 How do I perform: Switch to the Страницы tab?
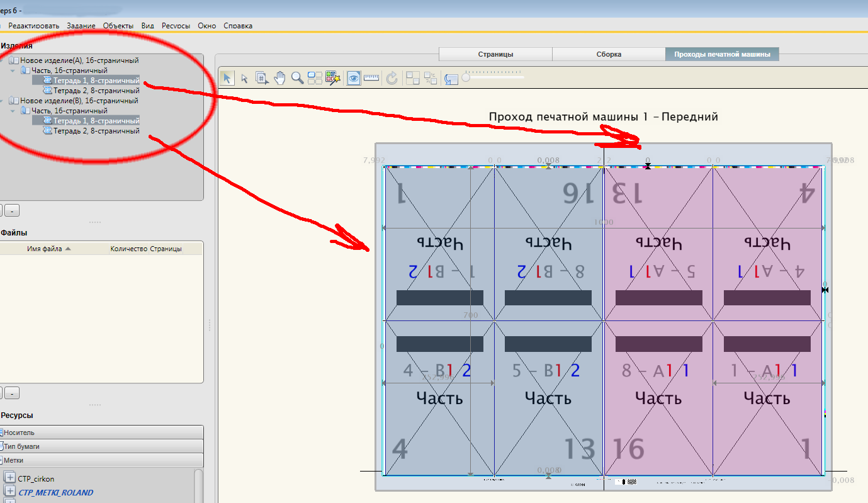(495, 54)
